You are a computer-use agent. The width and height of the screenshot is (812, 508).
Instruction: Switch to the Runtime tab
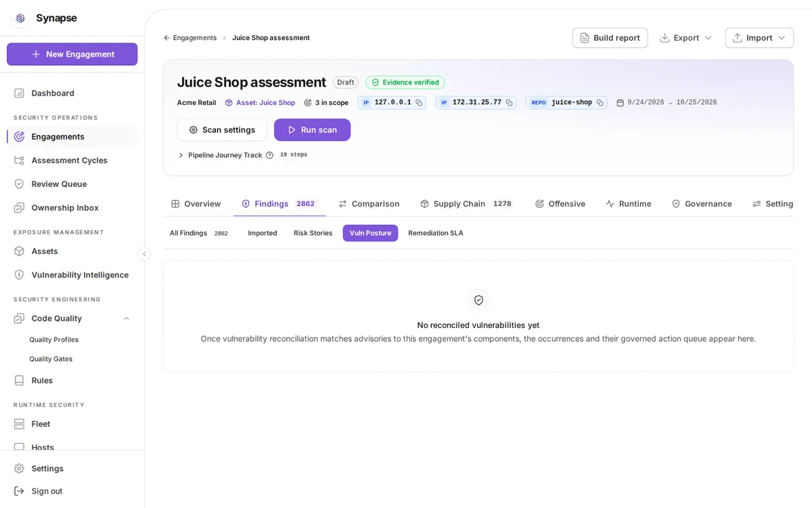pos(628,203)
